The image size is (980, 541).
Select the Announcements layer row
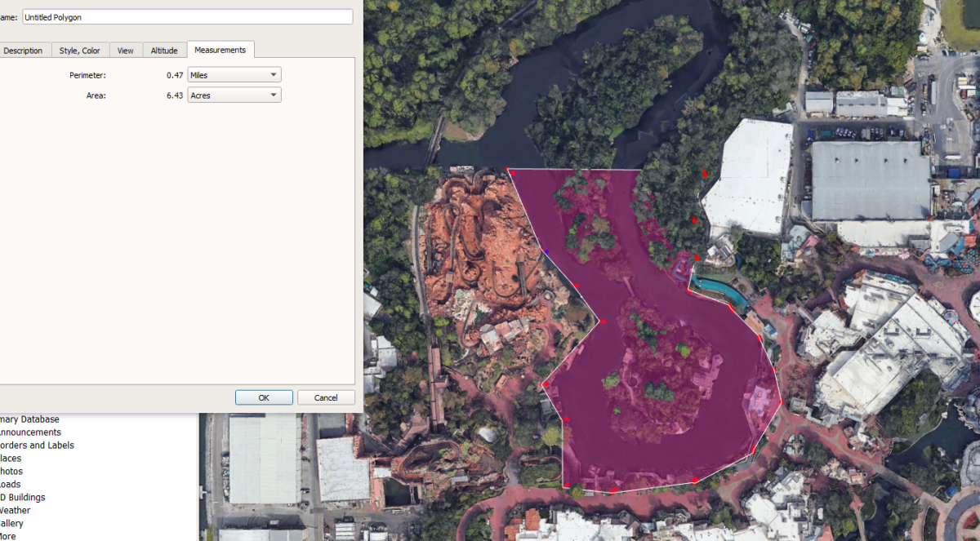(x=30, y=432)
